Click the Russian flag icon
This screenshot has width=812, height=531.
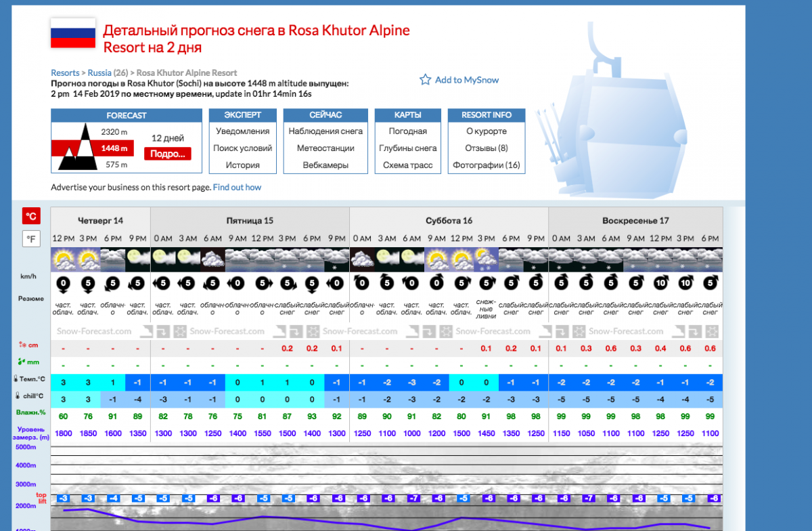click(73, 33)
